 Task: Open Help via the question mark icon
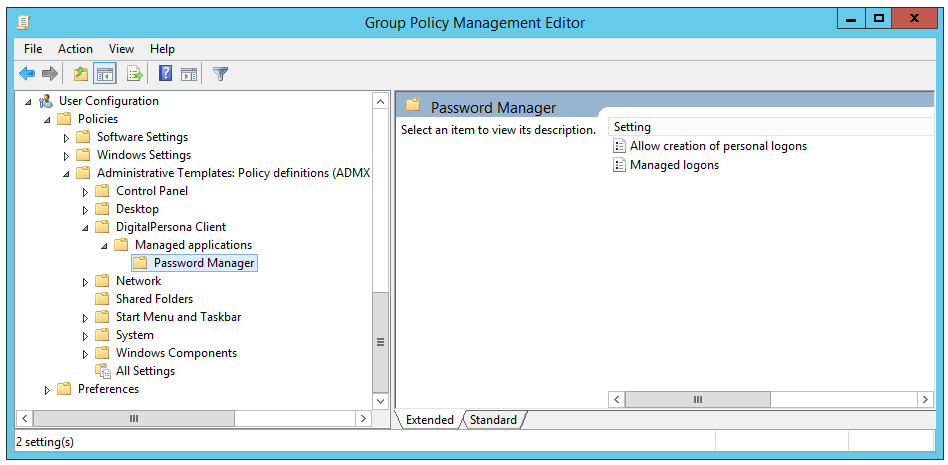(x=165, y=74)
